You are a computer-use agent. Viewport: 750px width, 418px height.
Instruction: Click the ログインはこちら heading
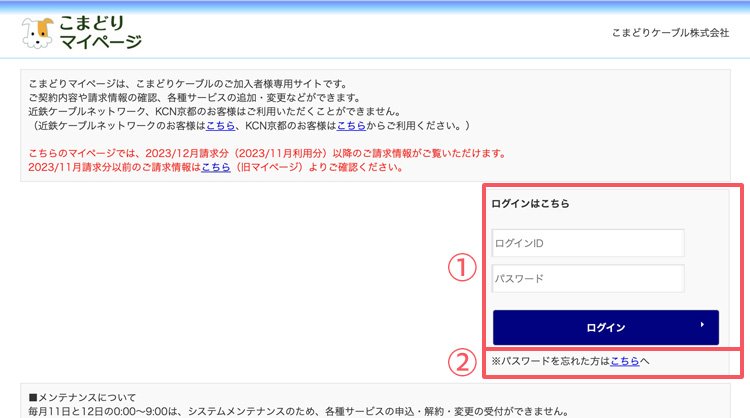tap(530, 203)
